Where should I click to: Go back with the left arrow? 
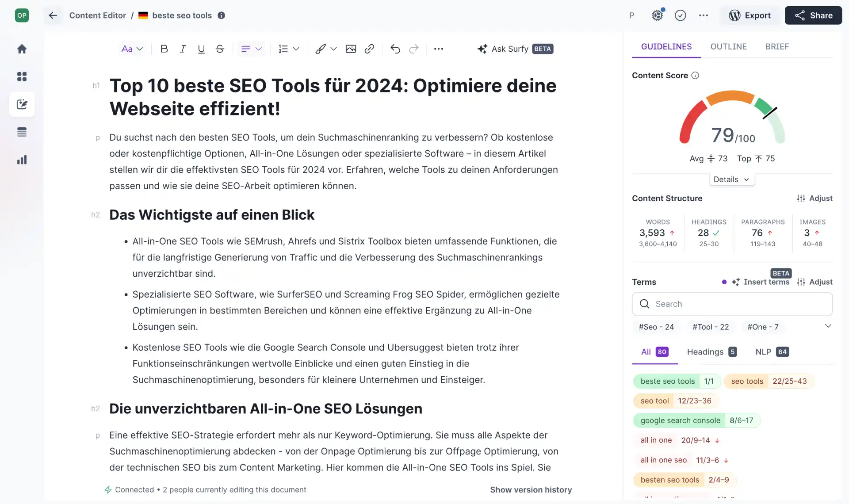click(53, 15)
